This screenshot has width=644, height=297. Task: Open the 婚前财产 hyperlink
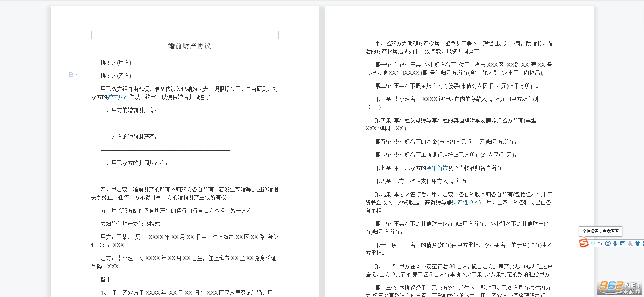pyautogui.click(x=118, y=97)
